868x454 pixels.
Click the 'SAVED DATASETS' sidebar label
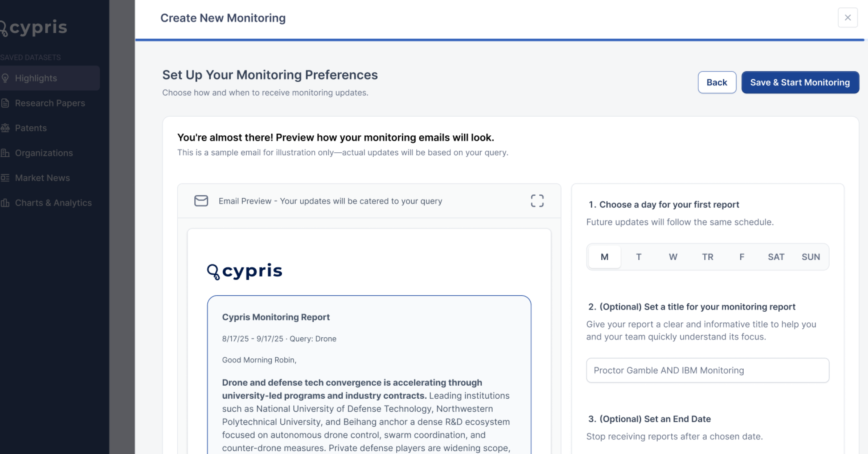pyautogui.click(x=30, y=57)
